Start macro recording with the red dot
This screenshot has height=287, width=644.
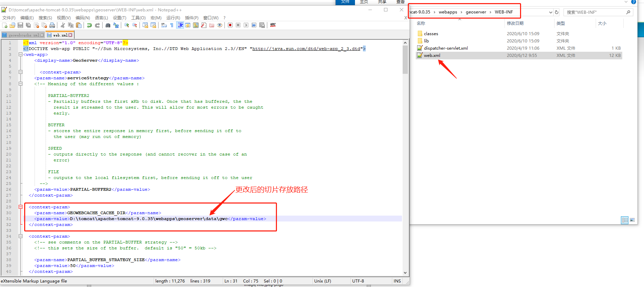[x=230, y=25]
